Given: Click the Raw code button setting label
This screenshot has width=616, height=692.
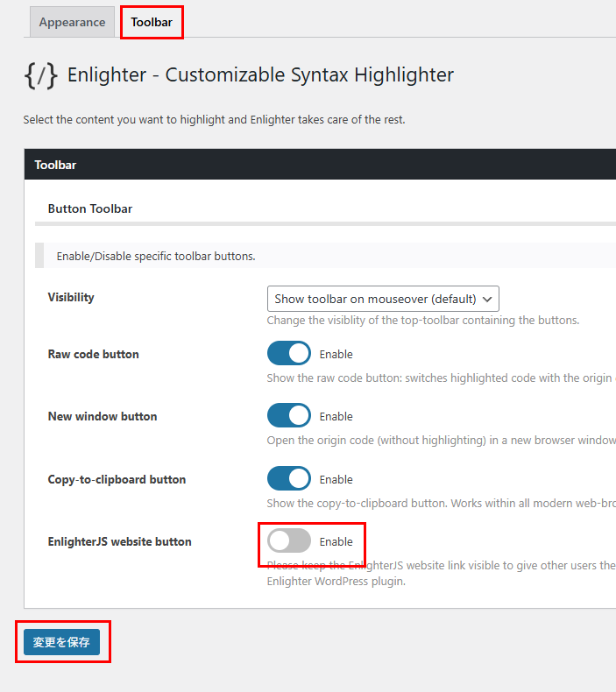Looking at the screenshot, I should [93, 355].
